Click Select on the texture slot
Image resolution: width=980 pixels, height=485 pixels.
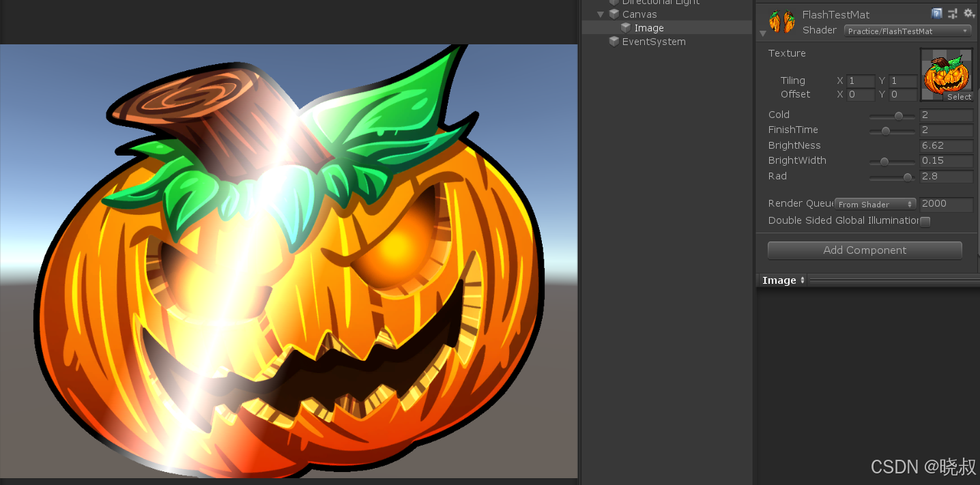point(958,97)
